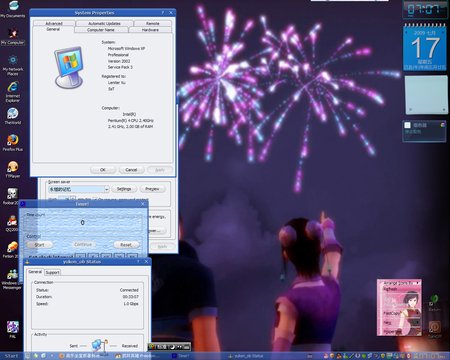Click the 1.0 Gbps speed value
The image size is (450, 360).
pos(131,304)
